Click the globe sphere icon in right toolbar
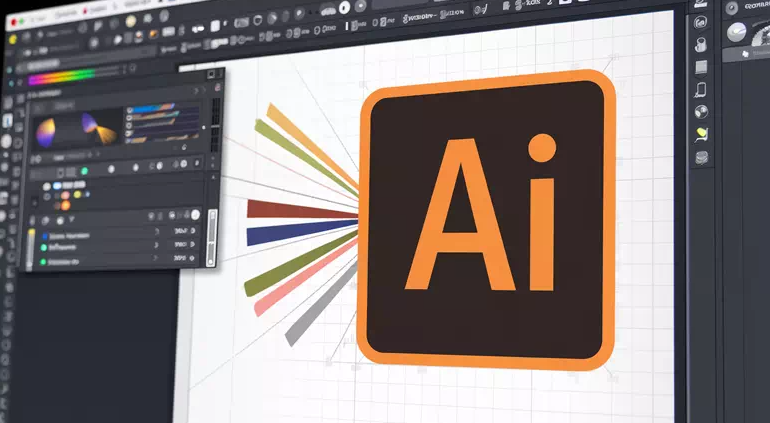The width and height of the screenshot is (770, 423). (x=701, y=112)
